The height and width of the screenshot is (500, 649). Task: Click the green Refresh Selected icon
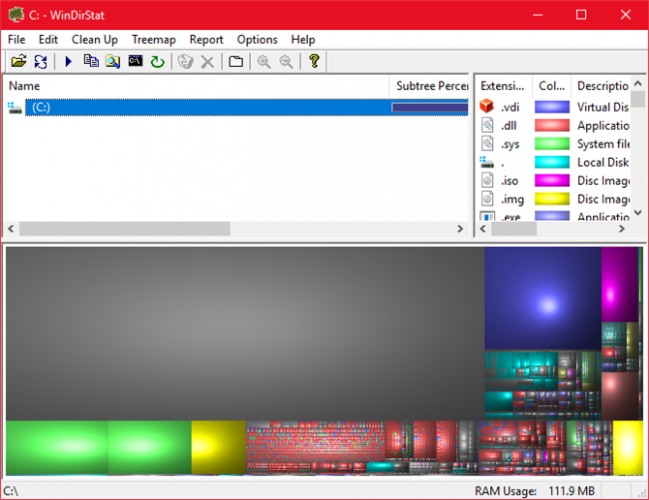pos(157,62)
